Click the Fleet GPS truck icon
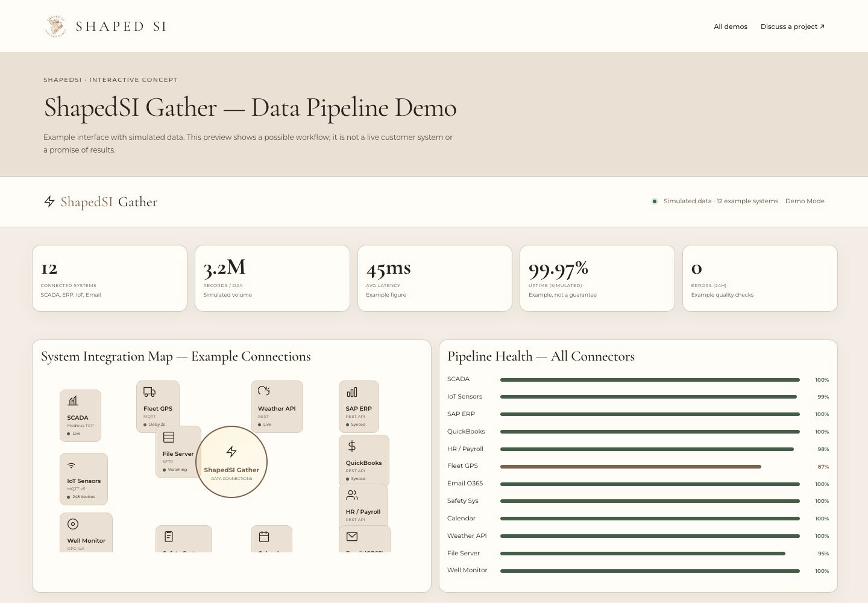This screenshot has width=868, height=603. click(x=149, y=391)
